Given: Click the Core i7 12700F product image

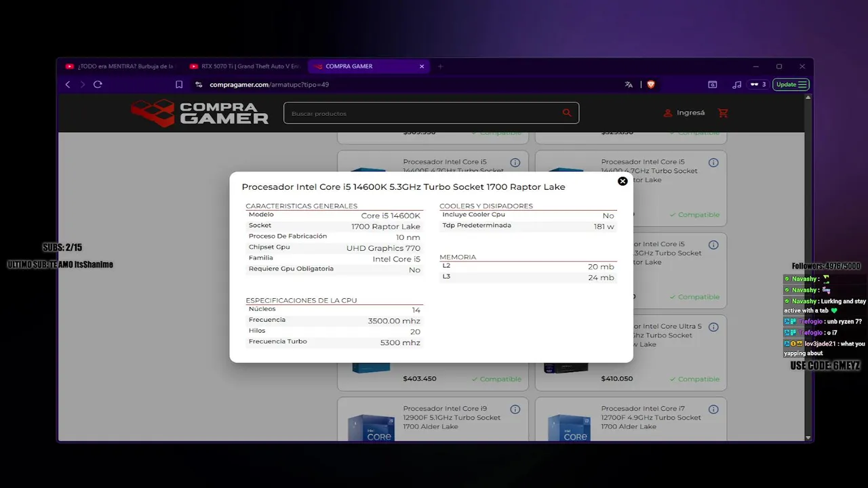Looking at the screenshot, I should [x=569, y=428].
